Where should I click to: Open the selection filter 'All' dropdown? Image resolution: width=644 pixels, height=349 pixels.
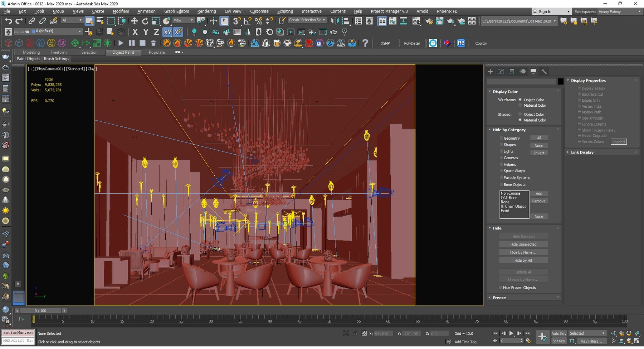click(x=72, y=20)
